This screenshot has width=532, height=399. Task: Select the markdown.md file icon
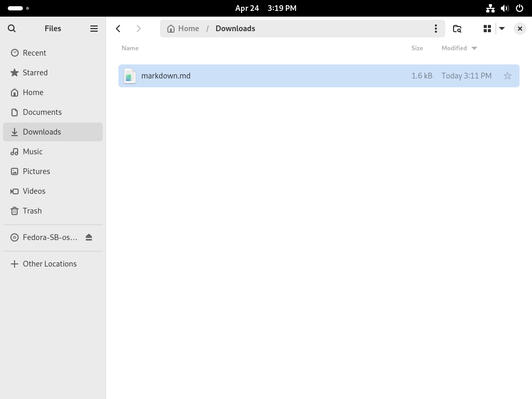[129, 76]
